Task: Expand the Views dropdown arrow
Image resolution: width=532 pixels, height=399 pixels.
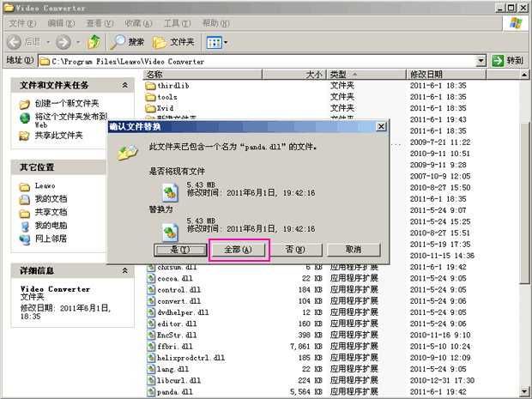Action: tap(226, 42)
